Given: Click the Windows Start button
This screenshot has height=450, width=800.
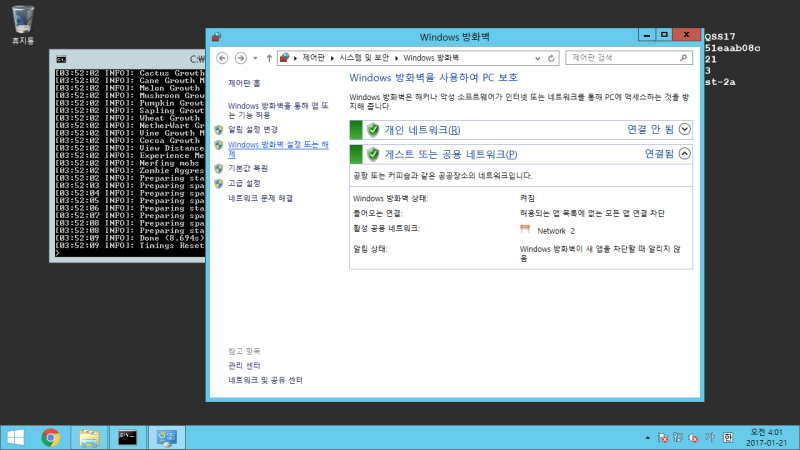Looking at the screenshot, I should [x=15, y=437].
